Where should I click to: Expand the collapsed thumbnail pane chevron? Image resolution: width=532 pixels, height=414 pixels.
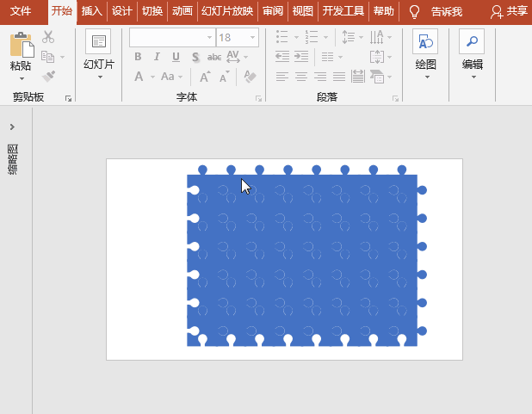tap(12, 127)
